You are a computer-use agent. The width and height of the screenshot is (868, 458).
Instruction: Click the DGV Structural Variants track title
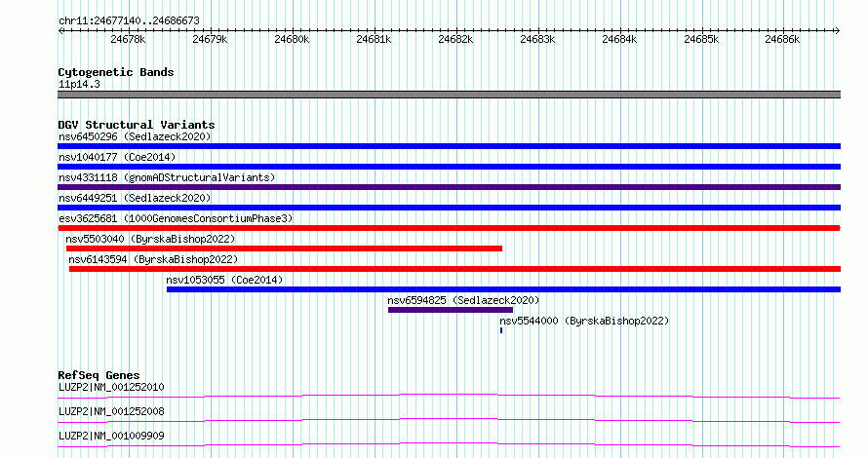click(137, 125)
